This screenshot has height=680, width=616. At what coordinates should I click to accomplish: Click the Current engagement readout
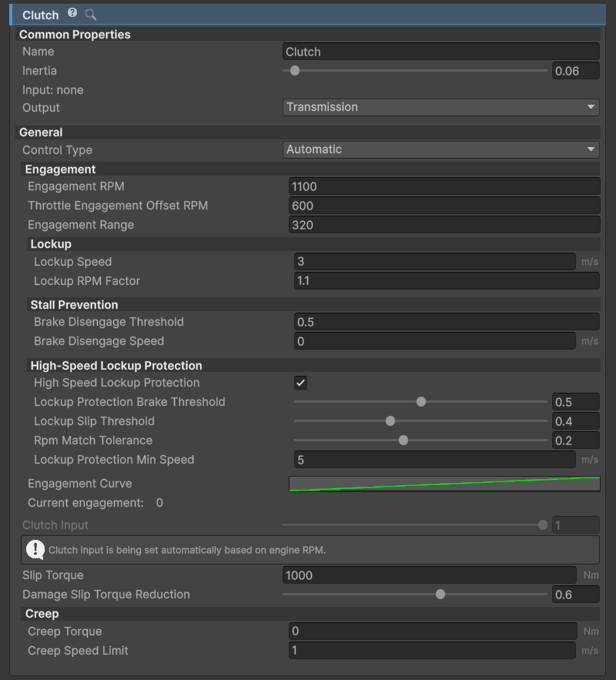pos(95,503)
